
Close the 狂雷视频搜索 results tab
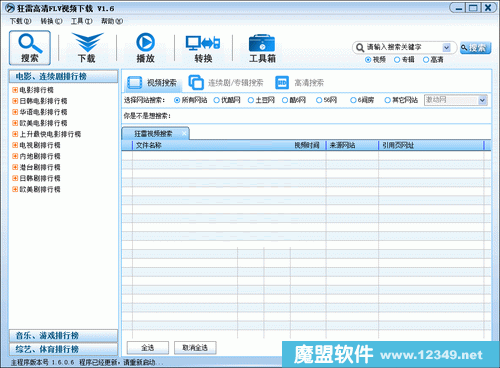pyautogui.click(x=184, y=133)
